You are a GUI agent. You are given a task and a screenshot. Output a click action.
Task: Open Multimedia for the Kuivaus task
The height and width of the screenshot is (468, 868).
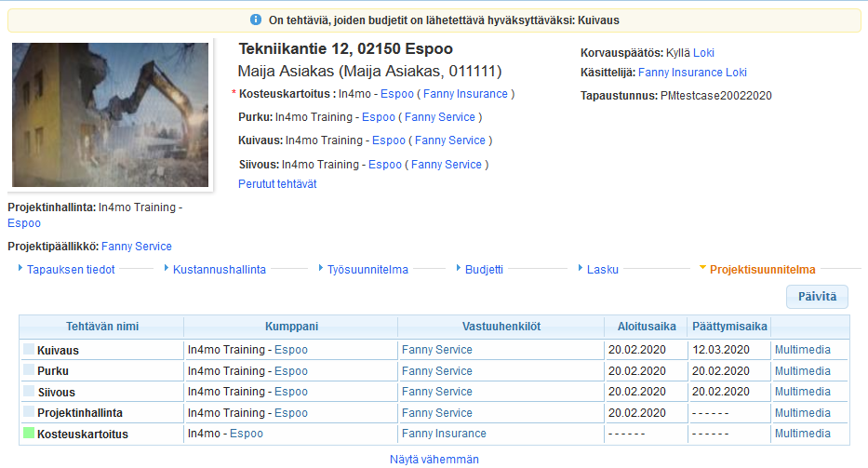pos(802,350)
